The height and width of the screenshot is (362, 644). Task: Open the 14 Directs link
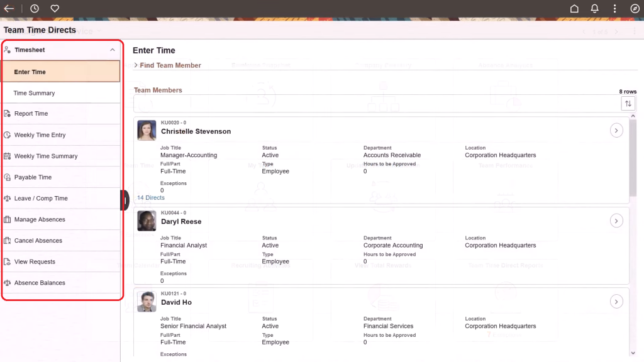point(150,197)
